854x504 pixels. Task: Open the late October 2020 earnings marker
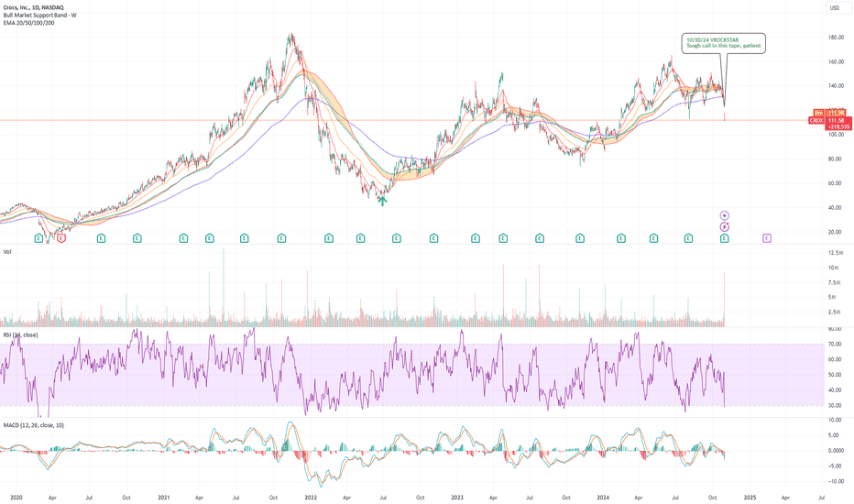[137, 238]
